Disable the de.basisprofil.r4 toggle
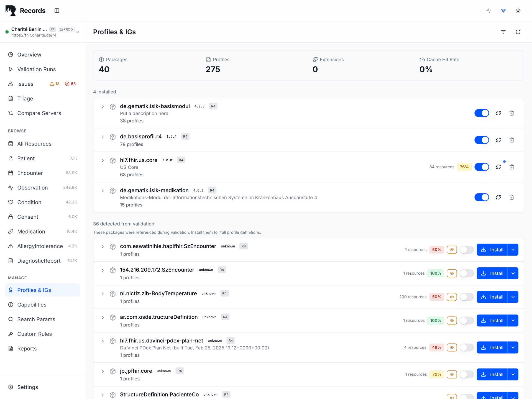 [x=482, y=140]
